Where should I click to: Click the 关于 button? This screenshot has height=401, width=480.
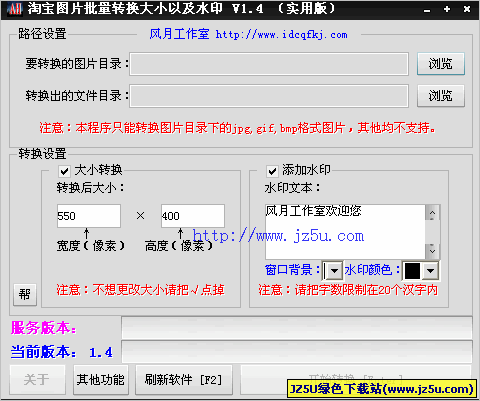pyautogui.click(x=37, y=379)
